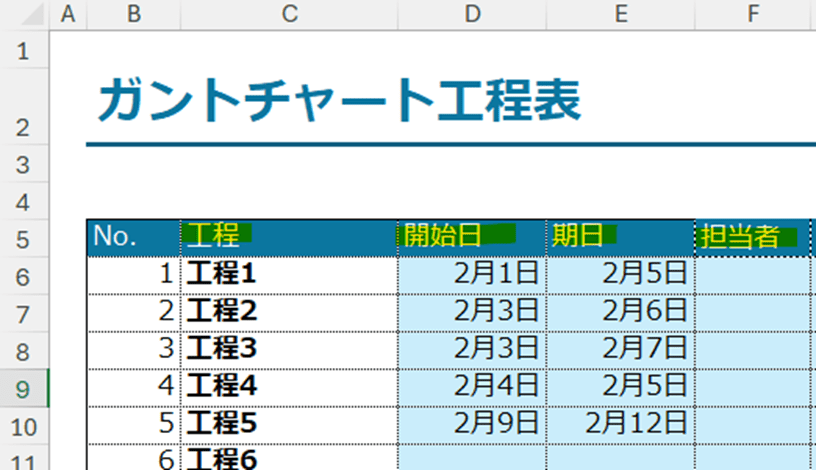The image size is (816, 470).
Task: Click the 期日 header cell
Action: tap(620, 237)
